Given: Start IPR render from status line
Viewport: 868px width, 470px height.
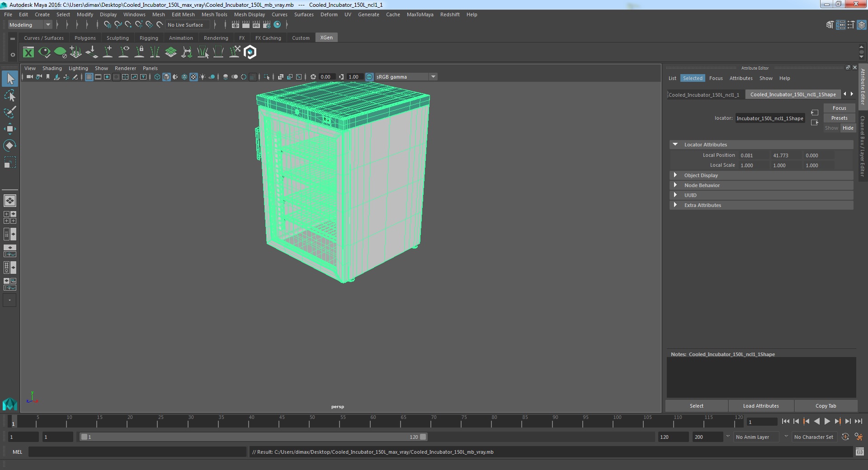Looking at the screenshot, I should (x=256, y=25).
